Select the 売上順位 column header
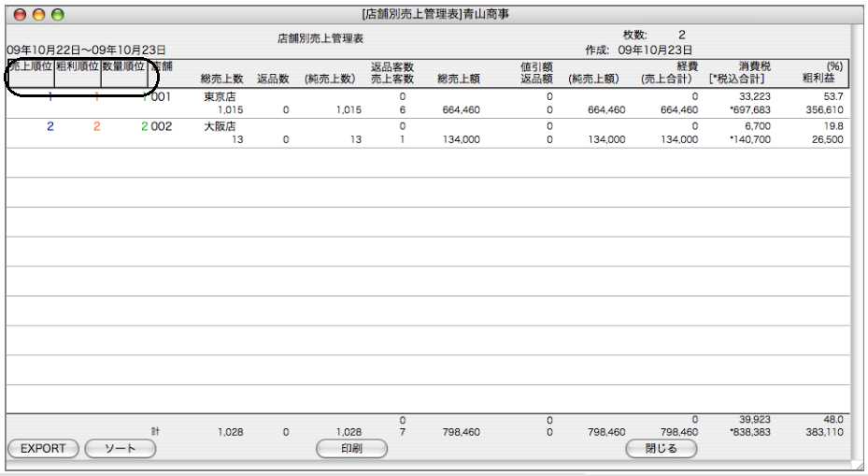The image size is (868, 476). click(x=31, y=66)
